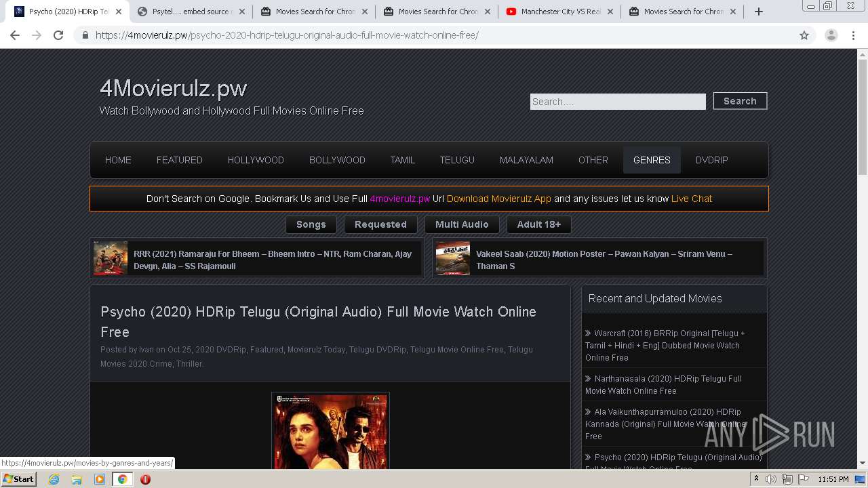Open the 4Movierulz.pw site title link
868x488 pixels.
(x=173, y=88)
